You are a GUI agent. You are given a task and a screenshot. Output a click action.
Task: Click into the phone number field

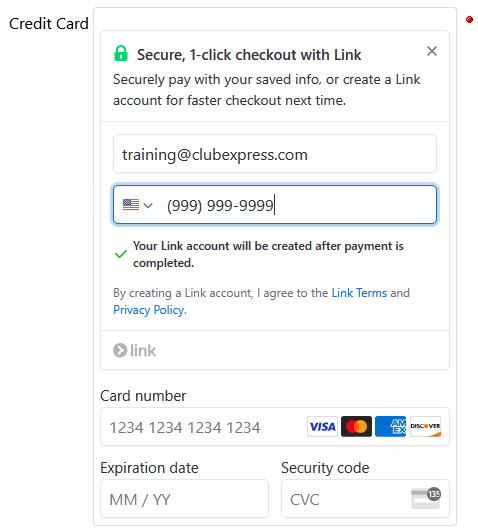pyautogui.click(x=275, y=204)
